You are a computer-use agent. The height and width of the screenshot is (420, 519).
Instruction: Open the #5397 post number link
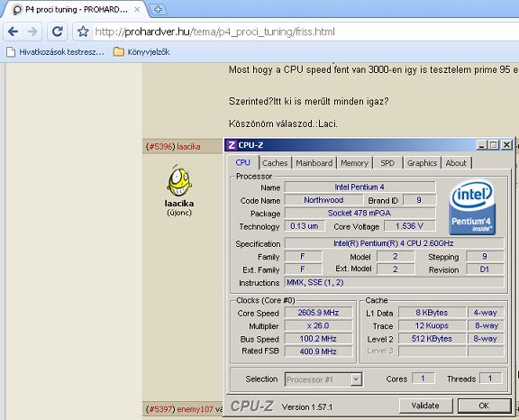[160, 409]
